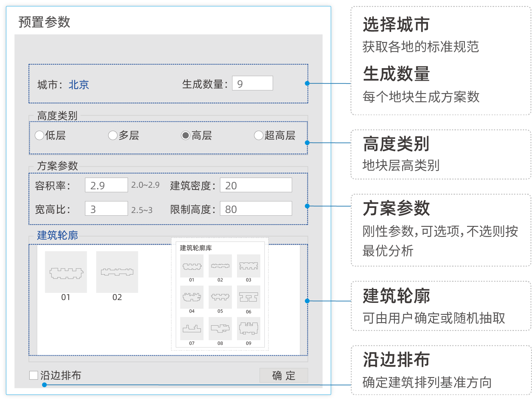This screenshot has width=532, height=401.
Task: Select library outline thumbnail 07
Action: (192, 328)
